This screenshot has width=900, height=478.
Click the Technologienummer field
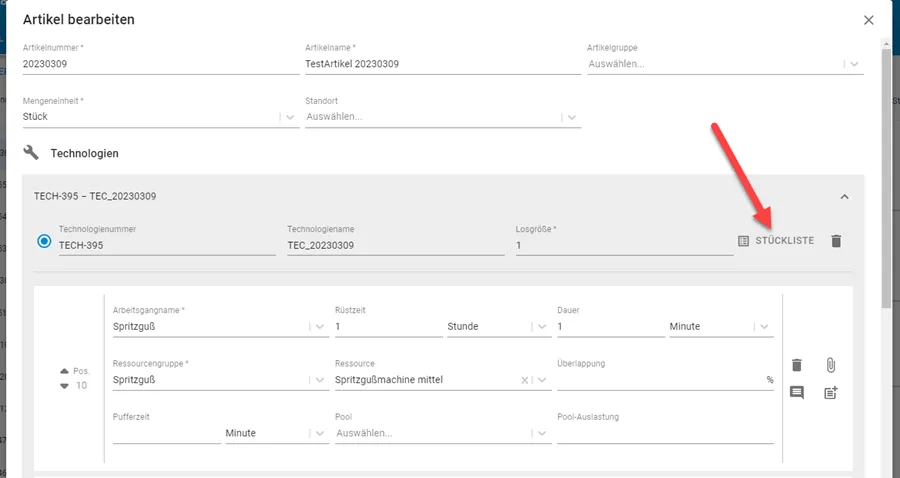coord(166,246)
